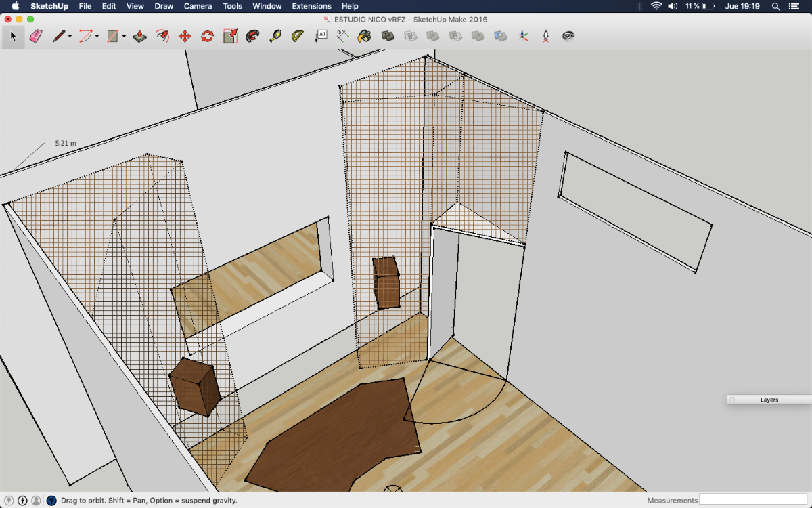
Task: Pick the Tape Measure tool
Action: point(275,36)
